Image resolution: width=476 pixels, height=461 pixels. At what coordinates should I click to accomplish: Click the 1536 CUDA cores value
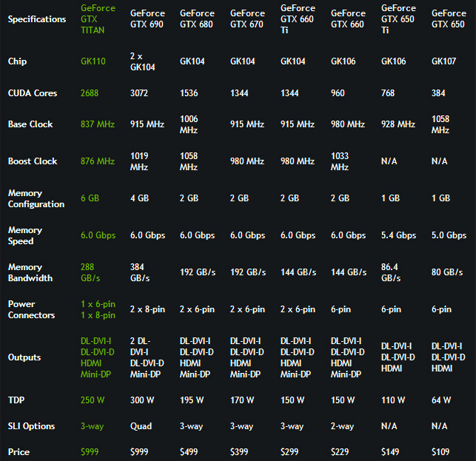[x=189, y=93]
